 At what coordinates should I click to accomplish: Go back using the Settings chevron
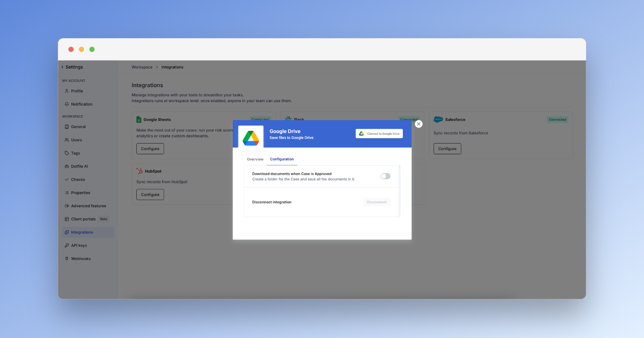pyautogui.click(x=63, y=67)
